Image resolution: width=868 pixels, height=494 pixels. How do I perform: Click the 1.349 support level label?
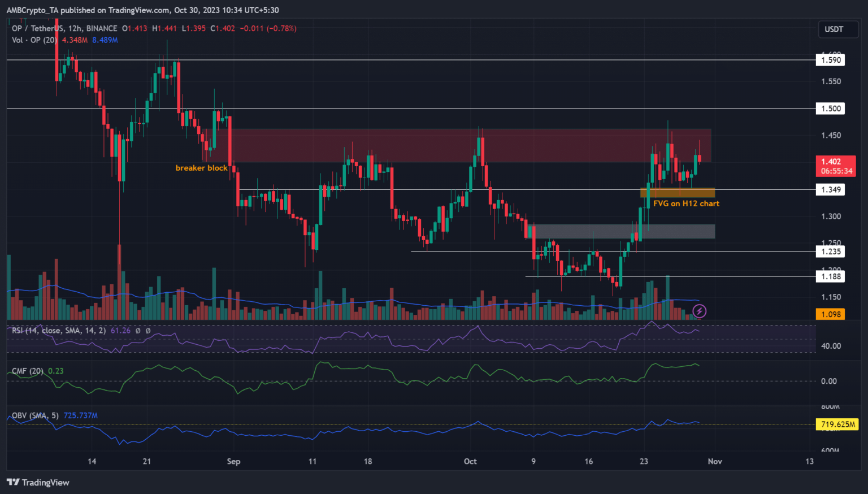pos(830,189)
